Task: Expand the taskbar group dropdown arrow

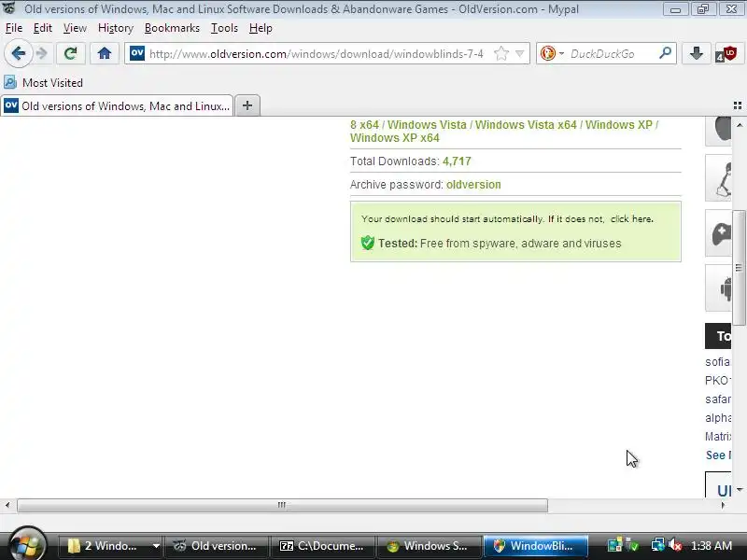Action: [x=156, y=546]
